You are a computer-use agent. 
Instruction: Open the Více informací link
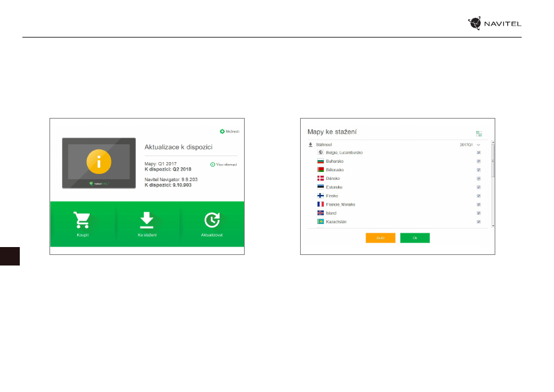(226, 165)
